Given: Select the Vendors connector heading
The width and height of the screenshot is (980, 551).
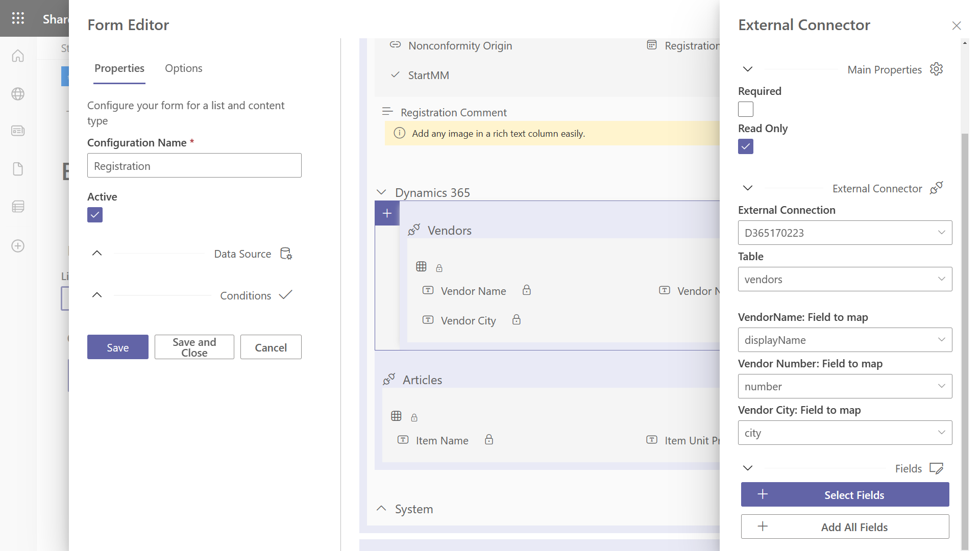Looking at the screenshot, I should tap(450, 230).
